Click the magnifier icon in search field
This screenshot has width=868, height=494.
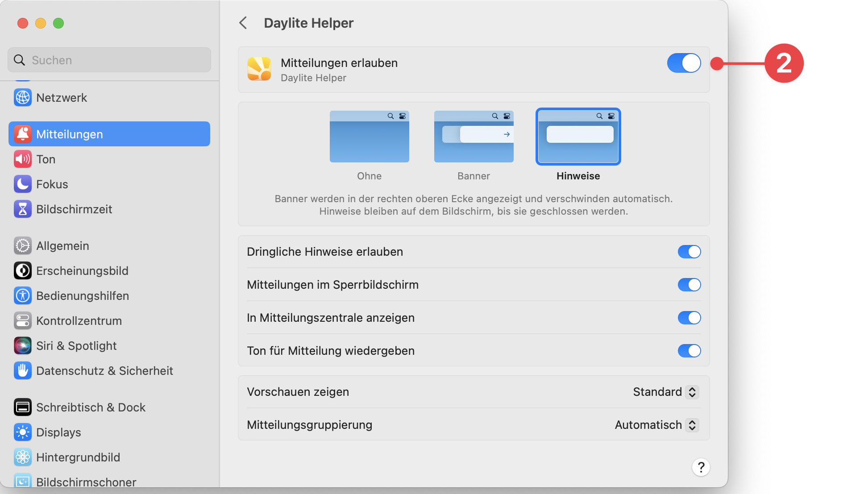(x=20, y=60)
